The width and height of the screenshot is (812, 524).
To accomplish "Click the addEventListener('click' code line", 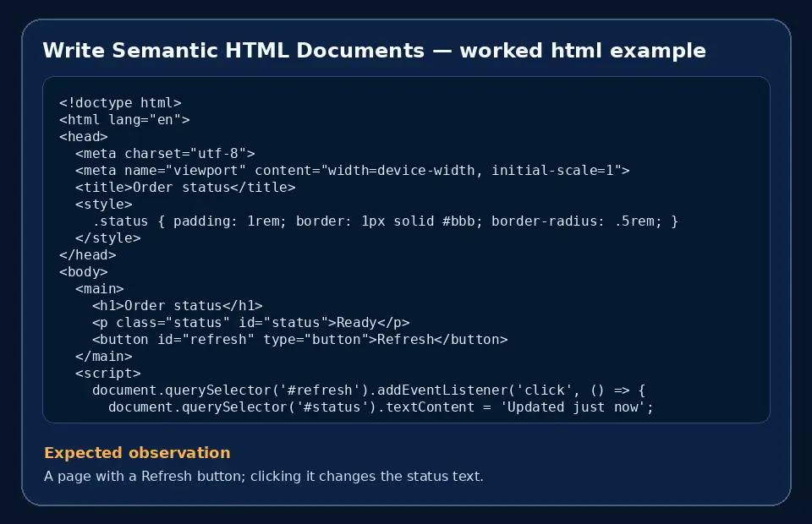I will (x=369, y=390).
